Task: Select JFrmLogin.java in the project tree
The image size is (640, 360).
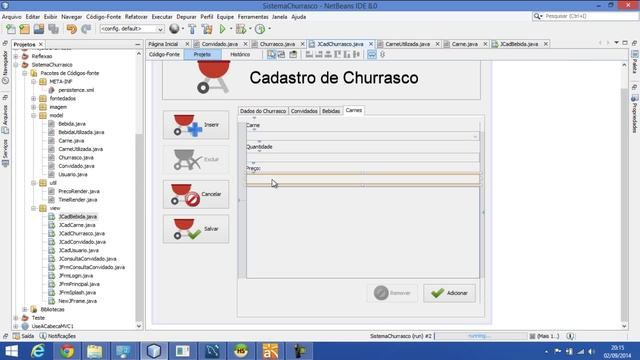Action: 76,276
